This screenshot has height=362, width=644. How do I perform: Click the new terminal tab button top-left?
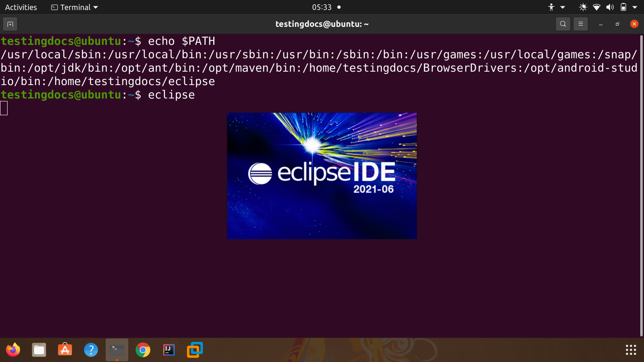pos(10,24)
